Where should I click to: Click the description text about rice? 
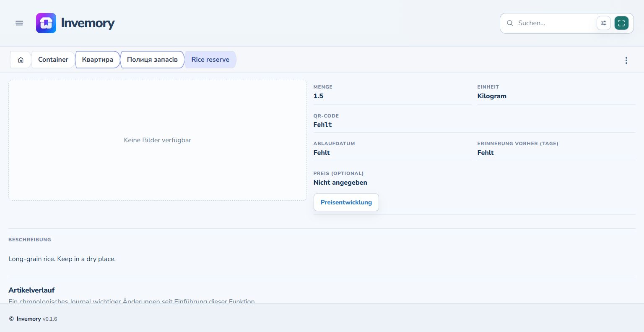[x=62, y=259]
